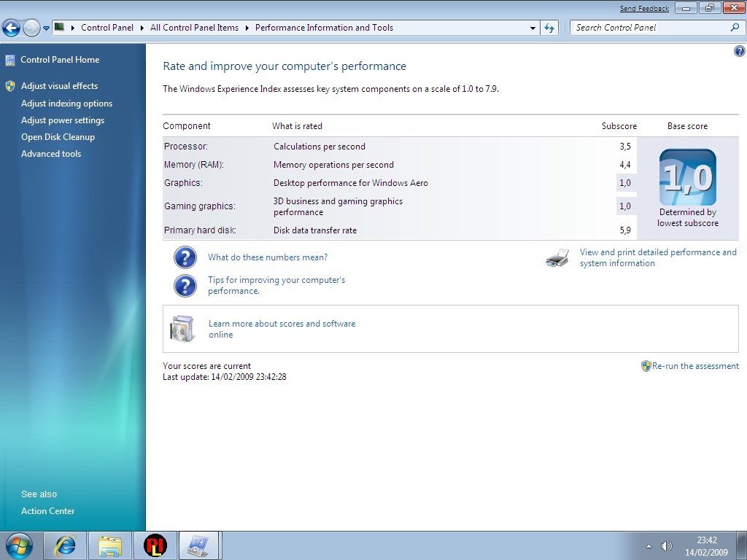Open Adjust visual effects
This screenshot has width=747, height=560.
pyautogui.click(x=60, y=86)
